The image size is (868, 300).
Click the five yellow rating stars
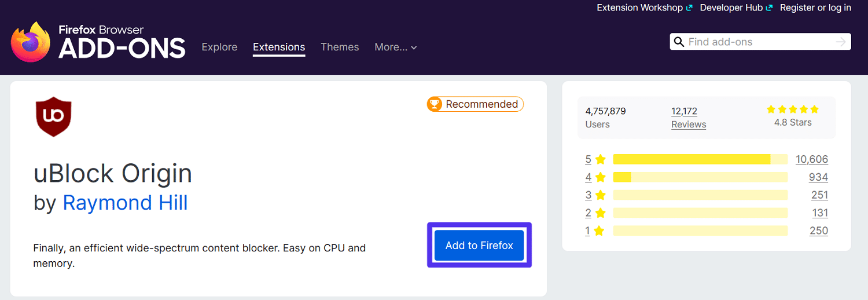pos(793,109)
